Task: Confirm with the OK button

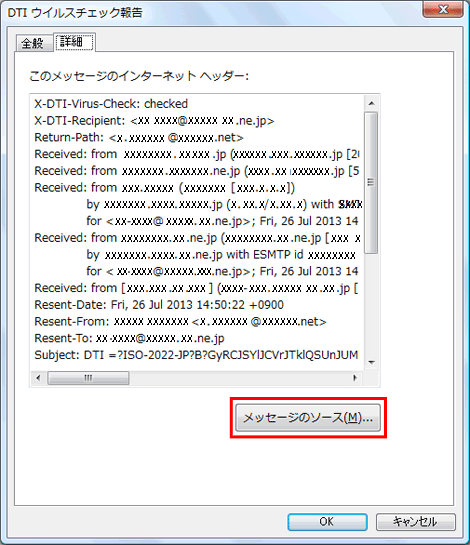Action: pyautogui.click(x=327, y=522)
